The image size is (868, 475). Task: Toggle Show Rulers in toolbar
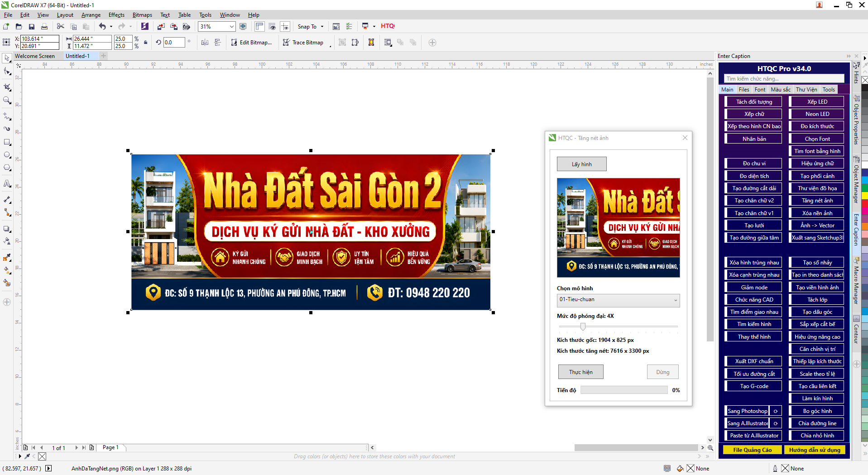[x=259, y=27]
